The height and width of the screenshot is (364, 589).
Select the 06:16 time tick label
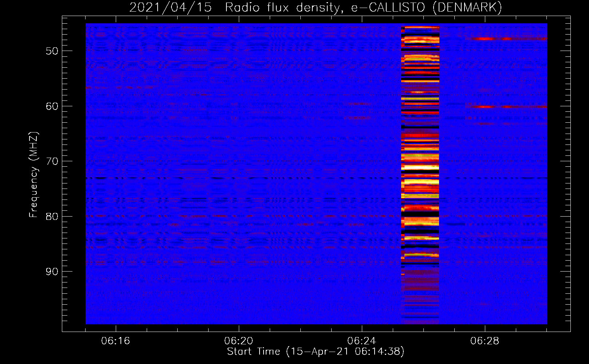[116, 341]
